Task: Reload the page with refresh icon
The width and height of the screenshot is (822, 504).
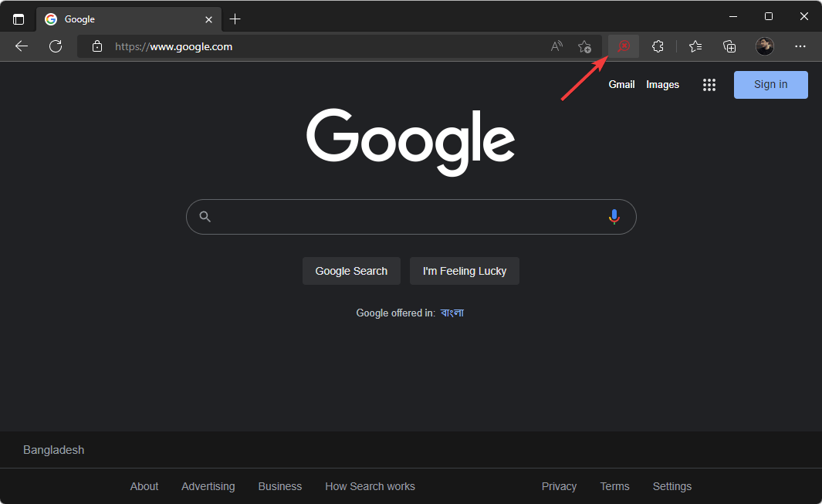Action: 56,46
